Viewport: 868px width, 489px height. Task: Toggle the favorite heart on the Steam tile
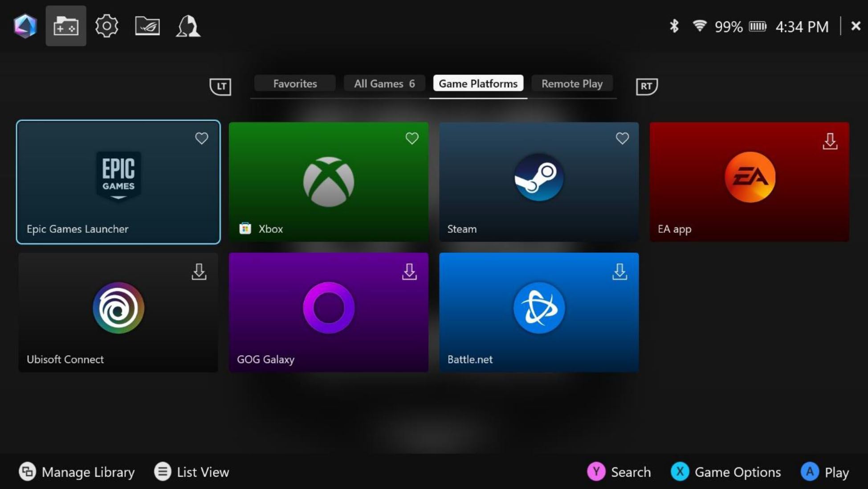622,139
